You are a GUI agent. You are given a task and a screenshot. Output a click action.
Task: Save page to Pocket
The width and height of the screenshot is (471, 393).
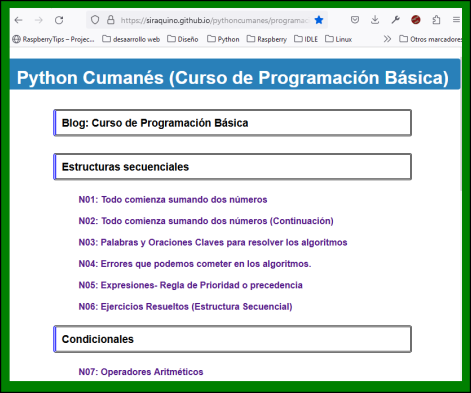tap(355, 20)
